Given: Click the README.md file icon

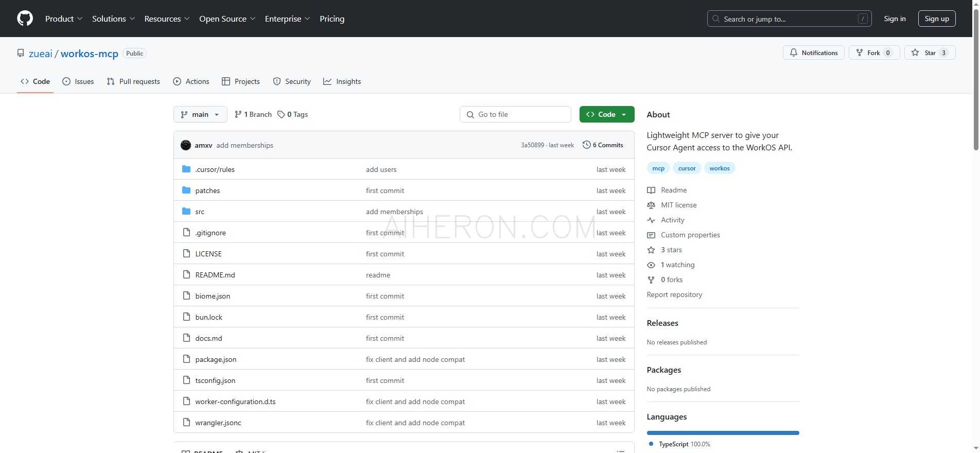Looking at the screenshot, I should 186,274.
